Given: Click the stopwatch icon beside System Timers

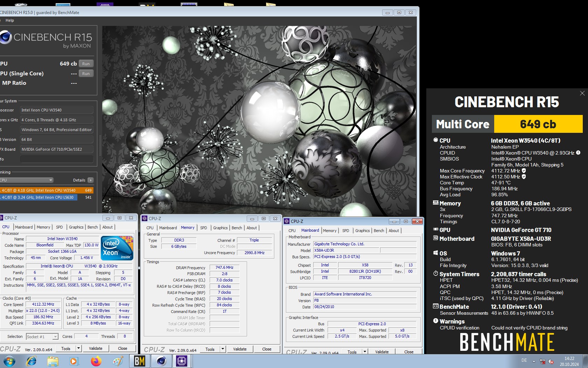Looking at the screenshot, I should pos(435,273).
